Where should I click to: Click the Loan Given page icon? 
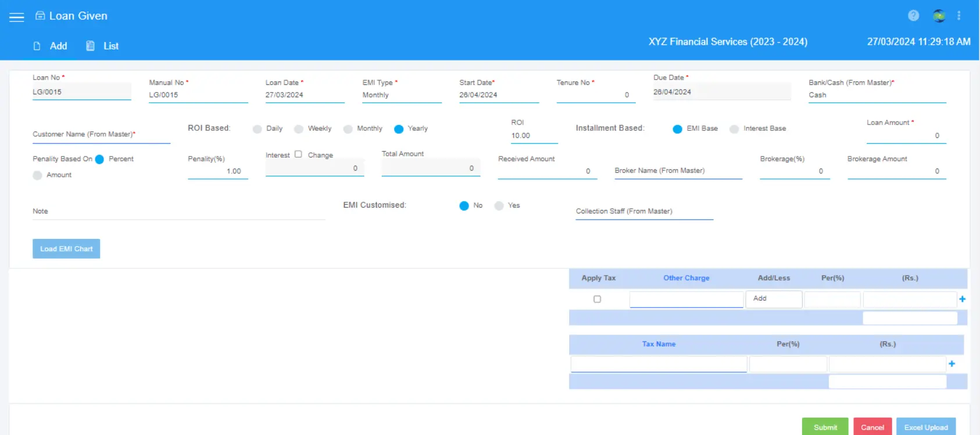(40, 16)
